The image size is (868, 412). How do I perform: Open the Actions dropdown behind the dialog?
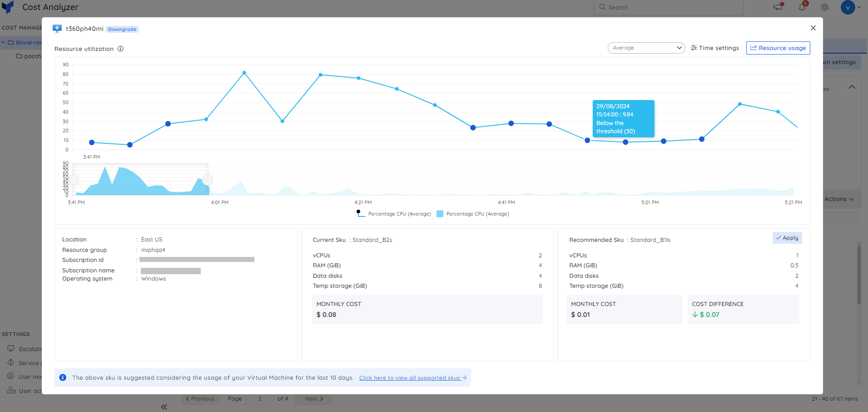pos(839,199)
